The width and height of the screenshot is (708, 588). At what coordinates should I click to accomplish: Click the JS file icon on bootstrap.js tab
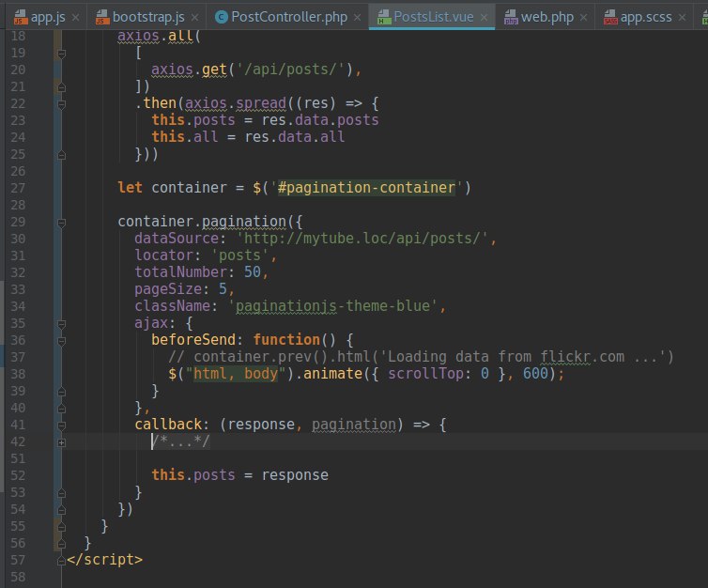[x=102, y=17]
